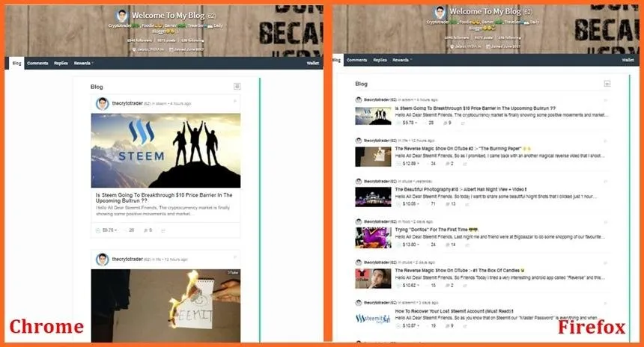The height and width of the screenshot is (347, 644).
Task: Open the Steem mountain thumbnail in Chrome pane
Action: coord(166,150)
